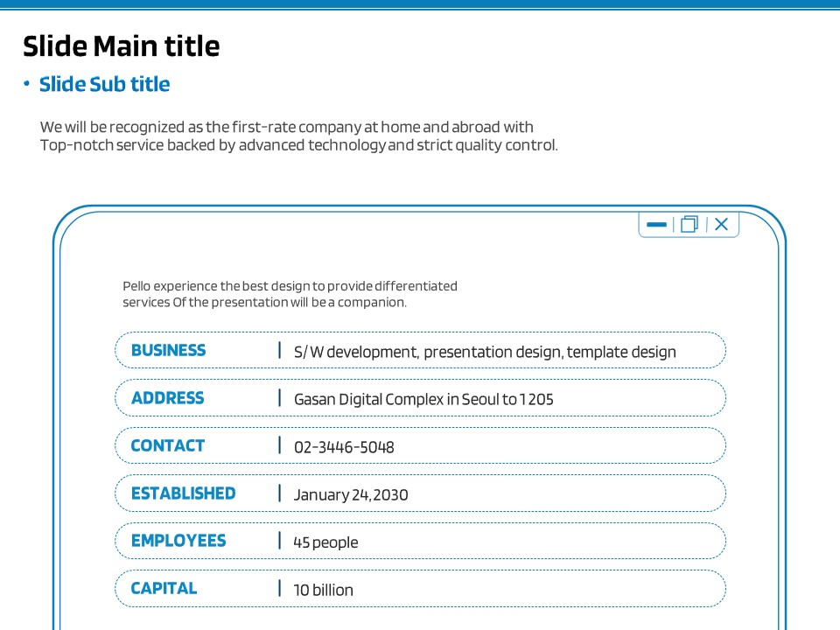Select the EMPLOYEES label
Viewport: 840px width, 630px height.
coord(178,541)
